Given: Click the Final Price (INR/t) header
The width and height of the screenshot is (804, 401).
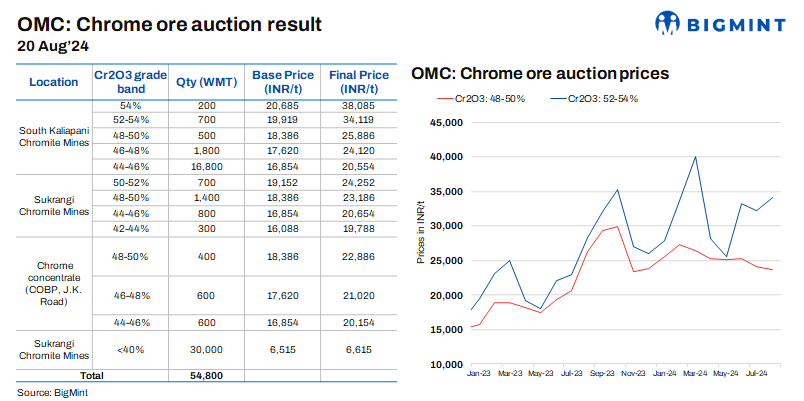Looking at the screenshot, I should 359,82.
